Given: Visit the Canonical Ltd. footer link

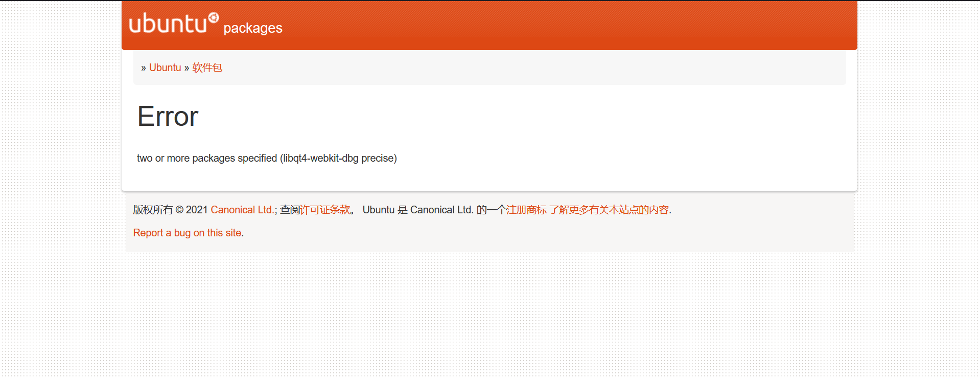Looking at the screenshot, I should click(x=242, y=210).
